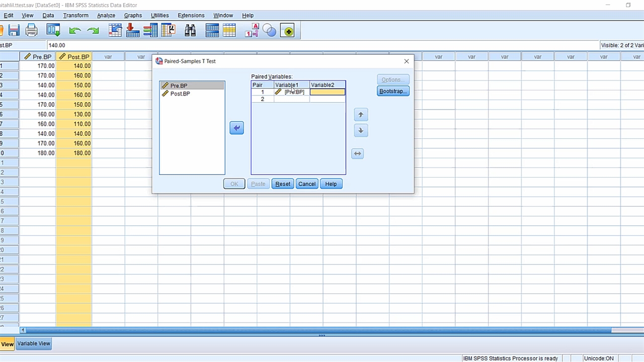
Task: Click the Find binoculars icon
Action: tap(190, 31)
